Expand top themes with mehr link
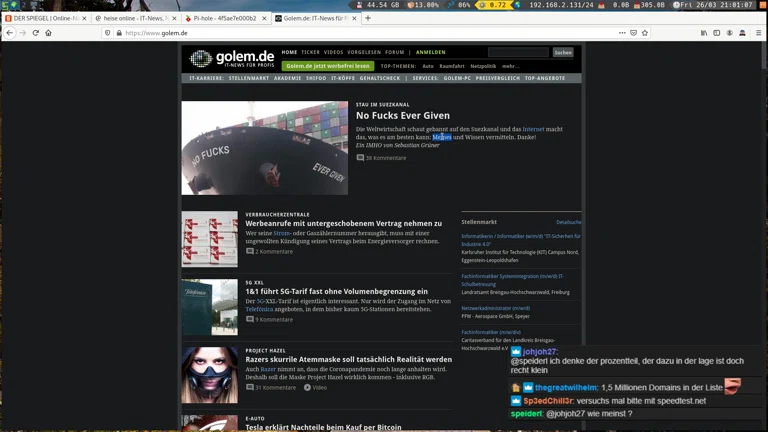Image resolution: width=768 pixels, height=432 pixels. click(x=512, y=66)
